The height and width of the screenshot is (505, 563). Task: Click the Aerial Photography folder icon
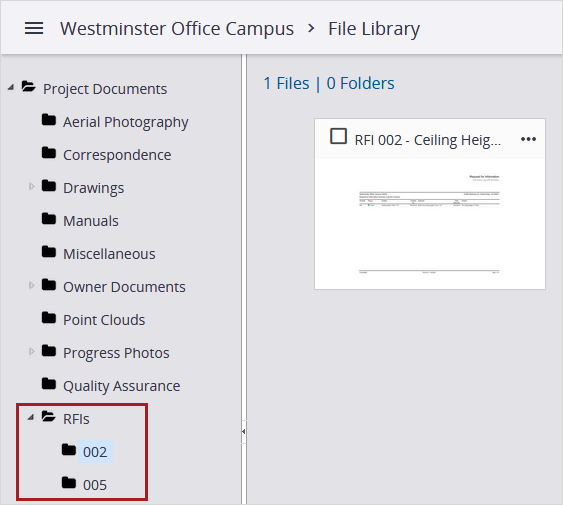coord(48,120)
